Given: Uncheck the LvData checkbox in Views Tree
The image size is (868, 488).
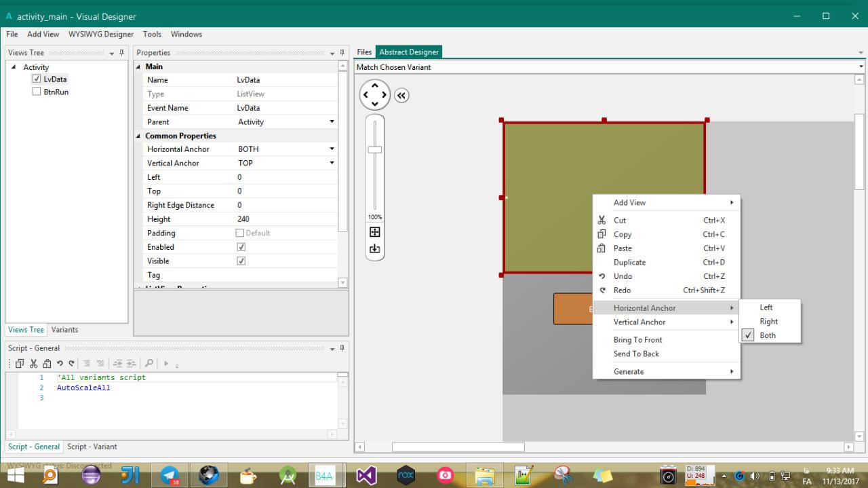Looking at the screenshot, I should pyautogui.click(x=37, y=79).
